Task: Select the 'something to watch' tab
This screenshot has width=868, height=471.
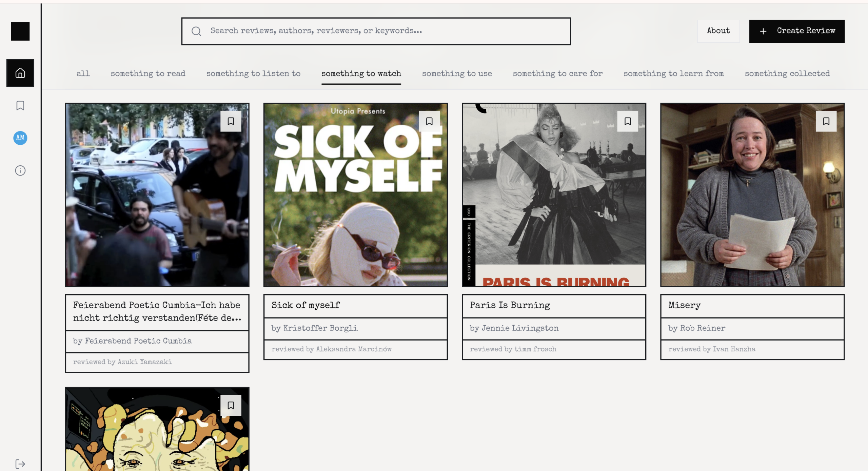Action: point(361,74)
